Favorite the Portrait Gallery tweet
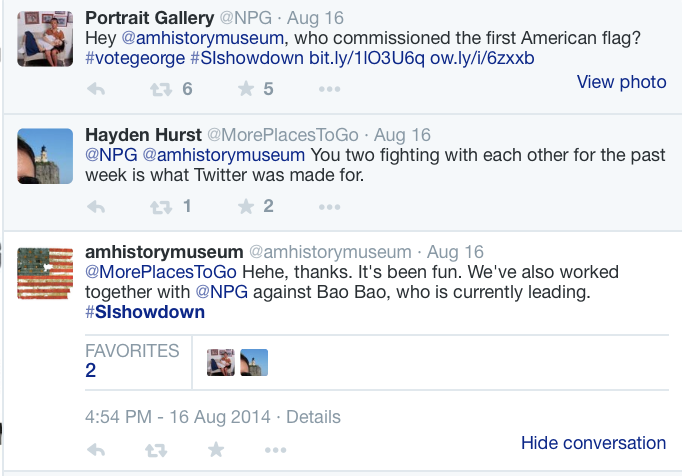Screen dimensions: 682x476 pyautogui.click(x=246, y=89)
